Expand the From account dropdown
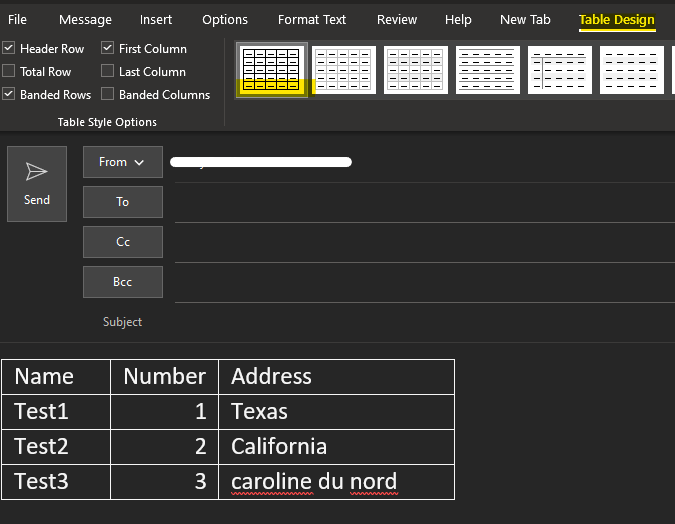Screen dimensions: 675x524 [x=123, y=162]
